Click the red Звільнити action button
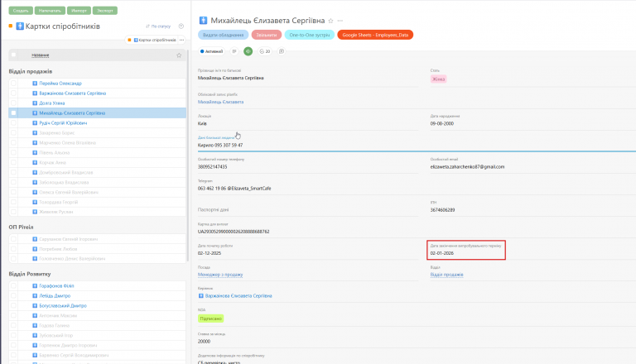This screenshot has width=636, height=364. pos(267,35)
